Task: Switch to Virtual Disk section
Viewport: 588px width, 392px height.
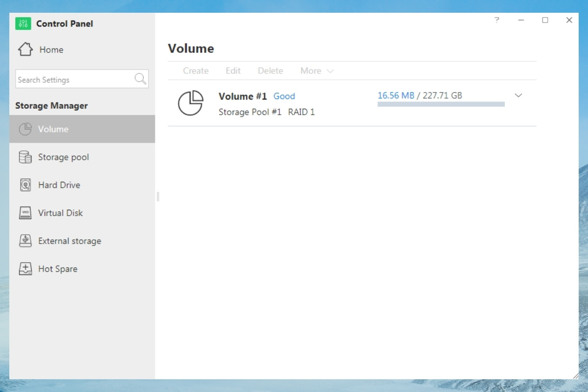Action: coord(82,213)
